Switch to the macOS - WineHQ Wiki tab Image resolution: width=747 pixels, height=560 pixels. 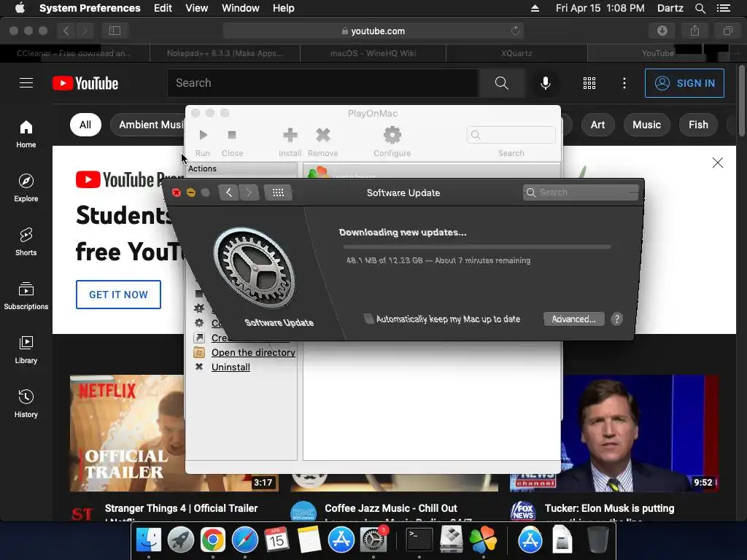pyautogui.click(x=373, y=53)
